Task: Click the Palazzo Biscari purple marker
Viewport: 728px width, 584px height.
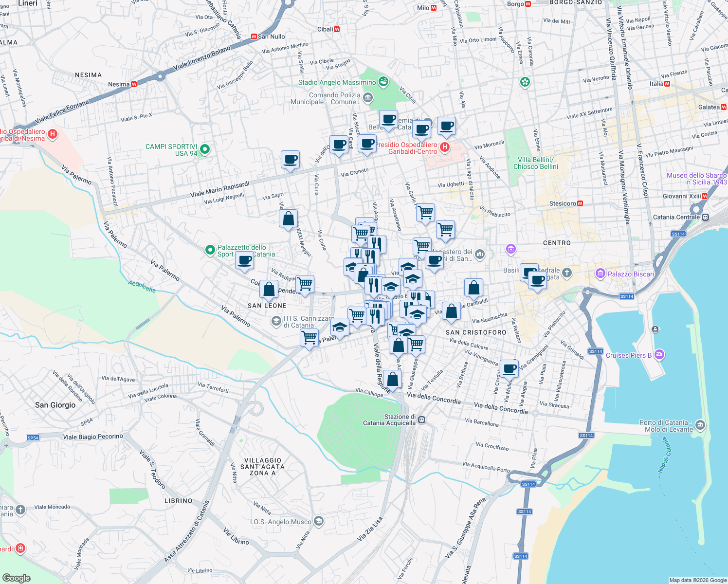Action: pyautogui.click(x=601, y=274)
